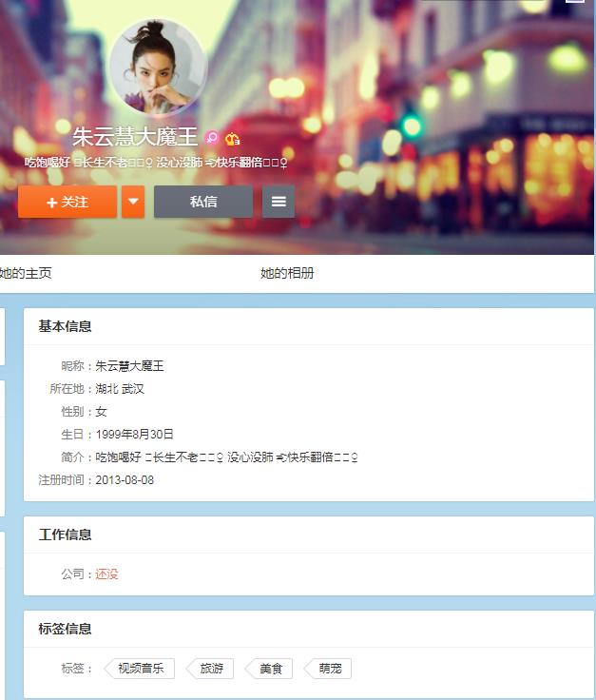Open the 她的主页 tab
Viewport: 596px width, 700px height.
(x=26, y=273)
